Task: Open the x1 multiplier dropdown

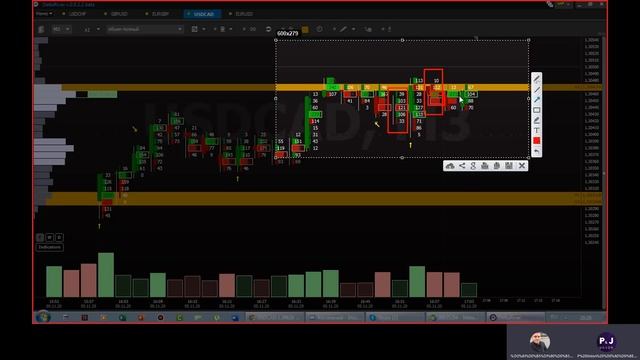Action: 91,29
